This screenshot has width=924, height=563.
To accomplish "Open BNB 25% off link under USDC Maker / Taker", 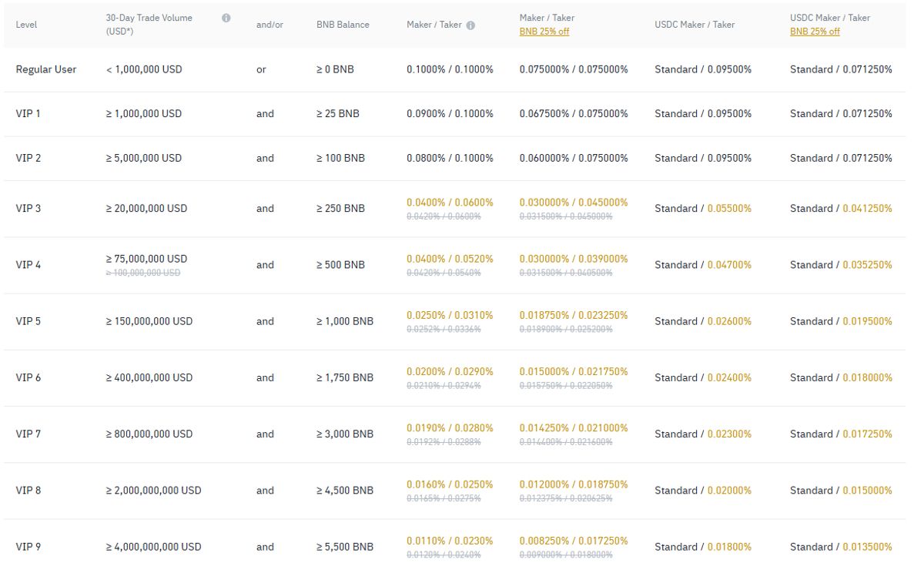I will [x=815, y=32].
